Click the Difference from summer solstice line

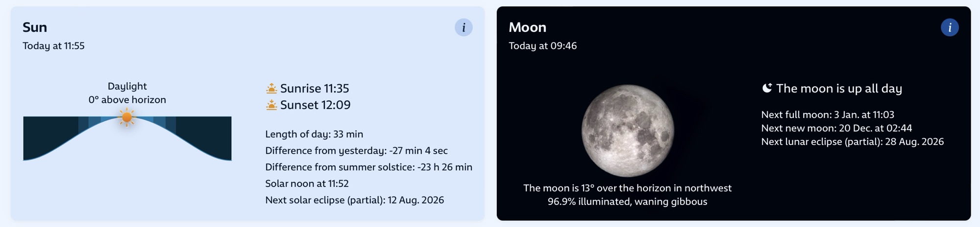point(368,167)
